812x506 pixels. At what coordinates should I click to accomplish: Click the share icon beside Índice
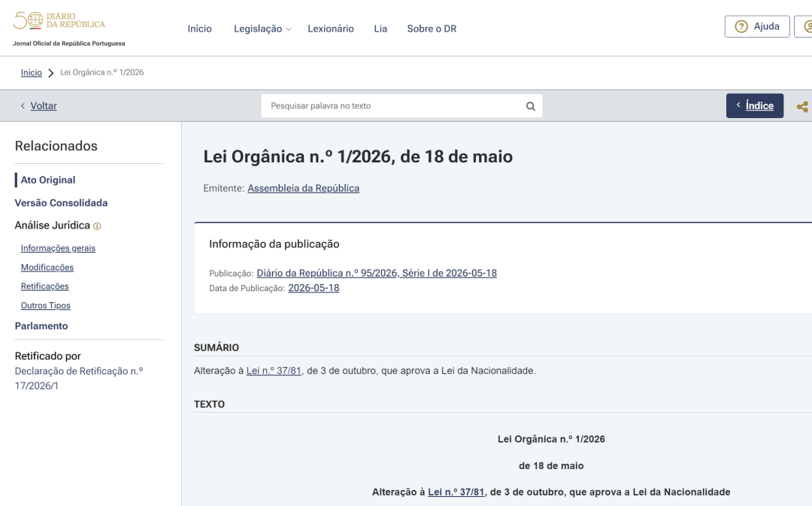pos(802,107)
